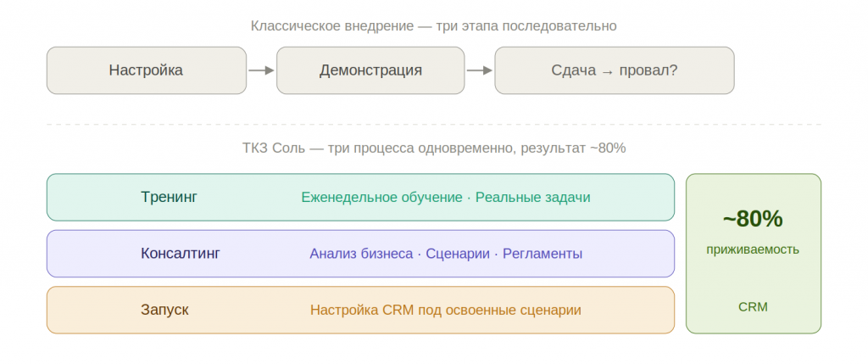Click the word приживаемость
The image size is (868, 364).
click(x=753, y=249)
